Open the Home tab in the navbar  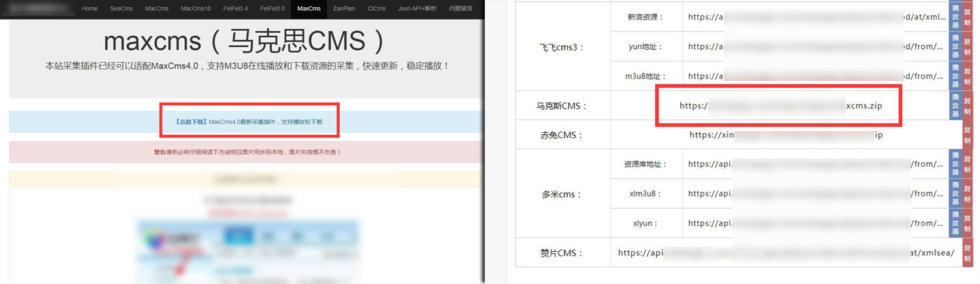(x=90, y=9)
